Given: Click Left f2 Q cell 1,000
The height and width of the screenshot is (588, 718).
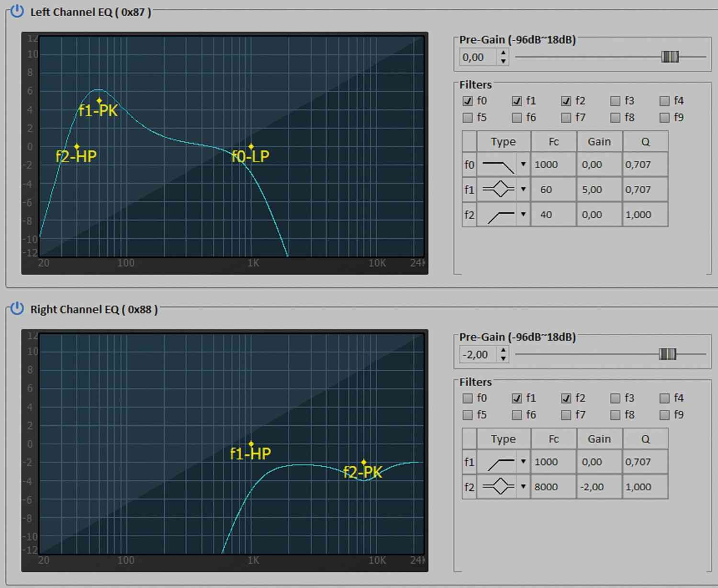Looking at the screenshot, I should coord(645,215).
